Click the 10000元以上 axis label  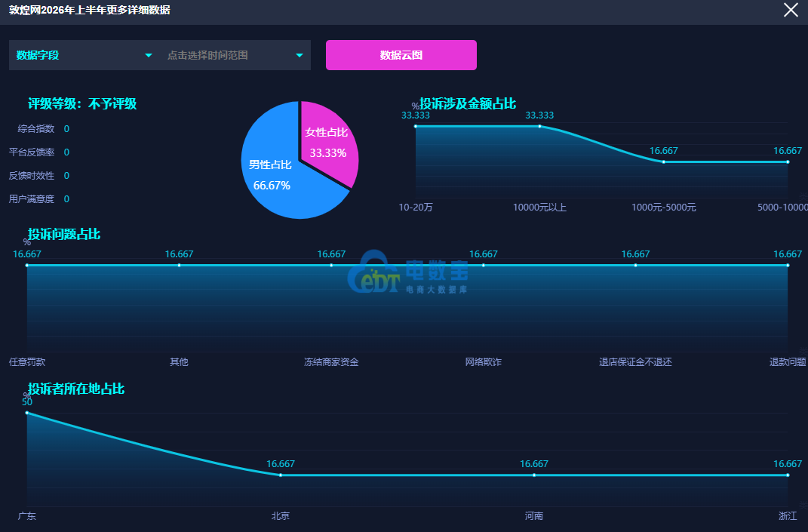coord(539,208)
